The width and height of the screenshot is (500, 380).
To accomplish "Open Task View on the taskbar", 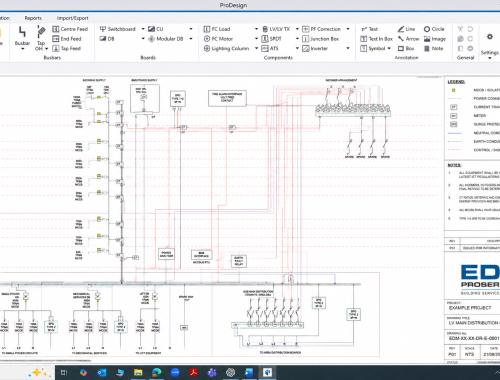I will coord(64,372).
